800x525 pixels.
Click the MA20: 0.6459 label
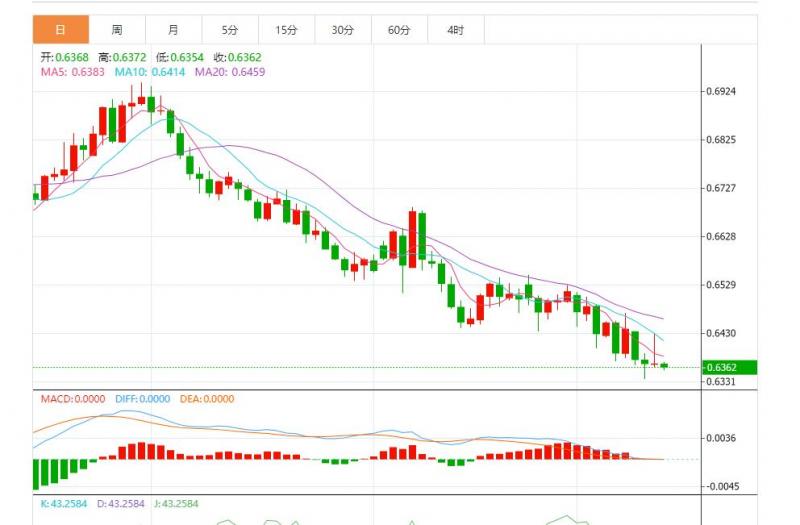pyautogui.click(x=230, y=72)
